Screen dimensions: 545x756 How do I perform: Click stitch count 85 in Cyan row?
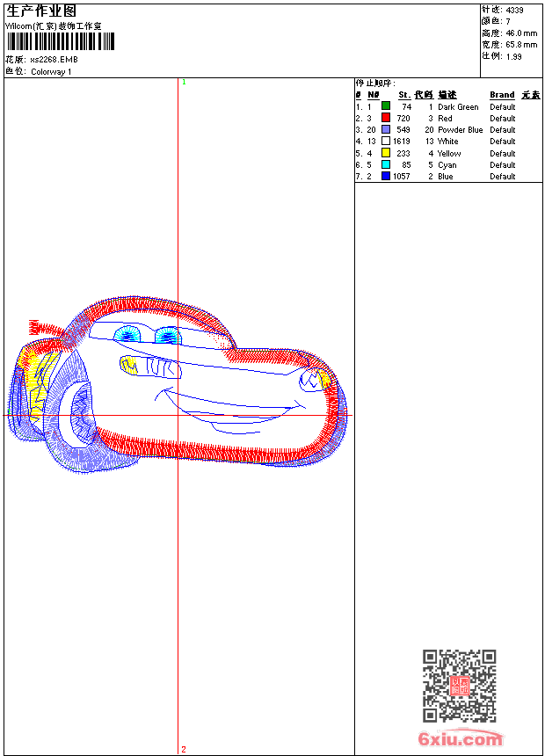point(407,165)
